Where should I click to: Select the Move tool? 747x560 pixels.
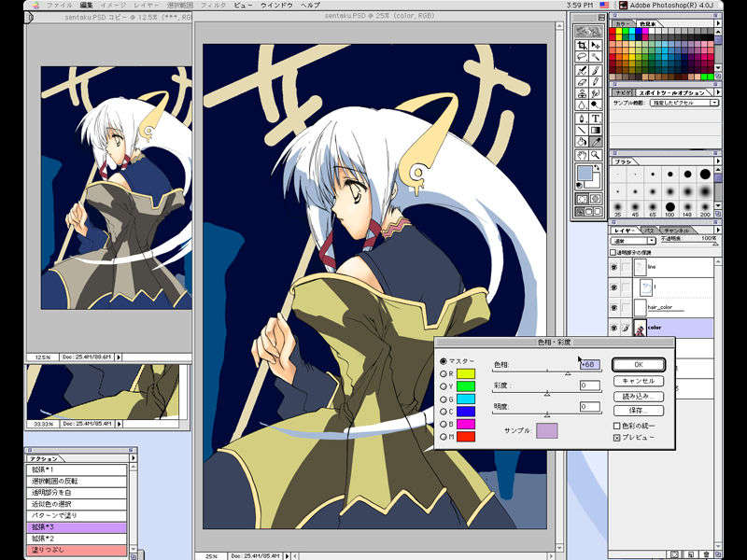pyautogui.click(x=596, y=45)
